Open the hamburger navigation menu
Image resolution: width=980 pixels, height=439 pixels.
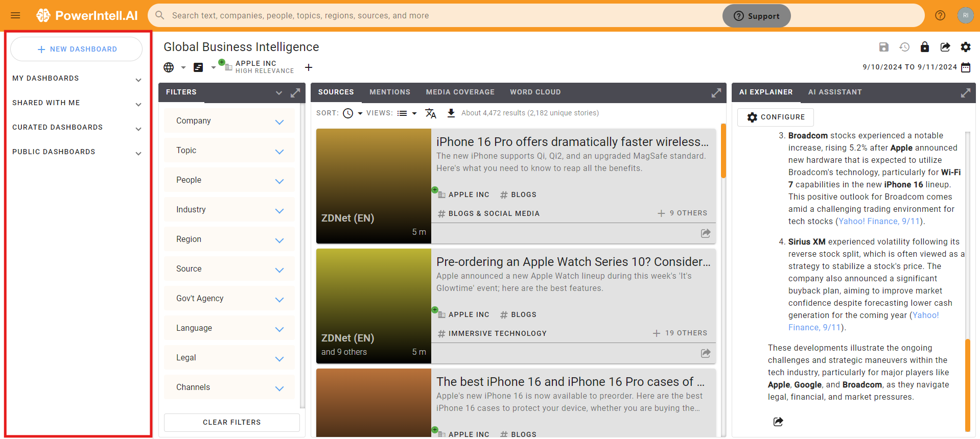(15, 15)
